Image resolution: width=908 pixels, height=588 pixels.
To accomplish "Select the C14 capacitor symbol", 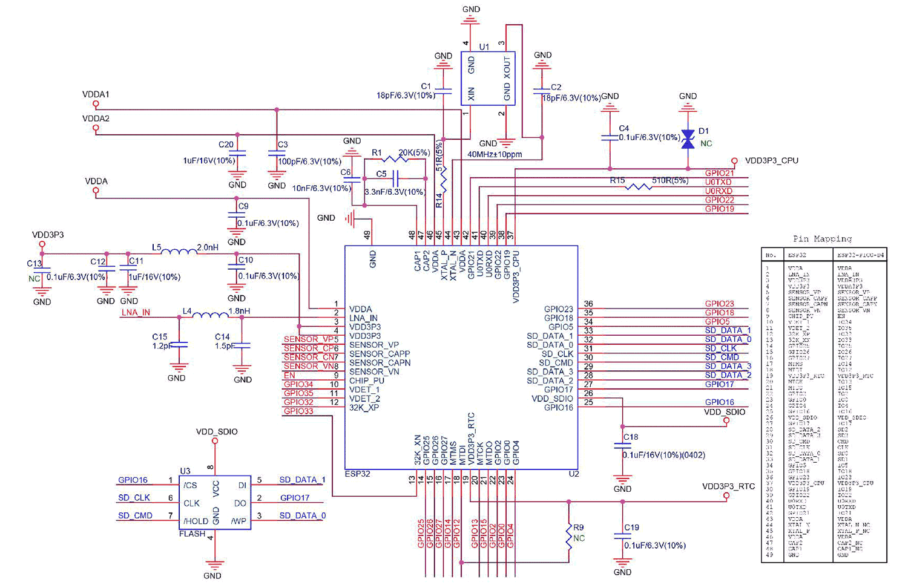I will click(x=242, y=345).
